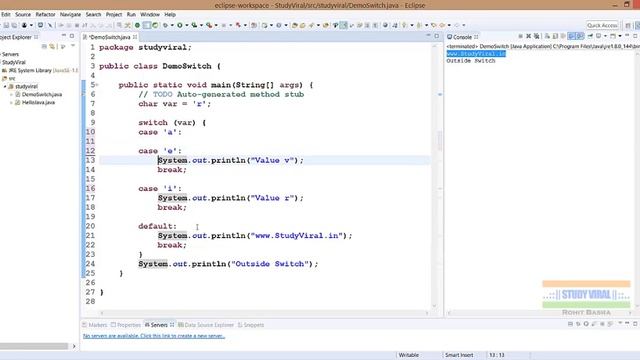640x360 pixels.
Task: Open the Window menu
Action: click(x=150, y=14)
